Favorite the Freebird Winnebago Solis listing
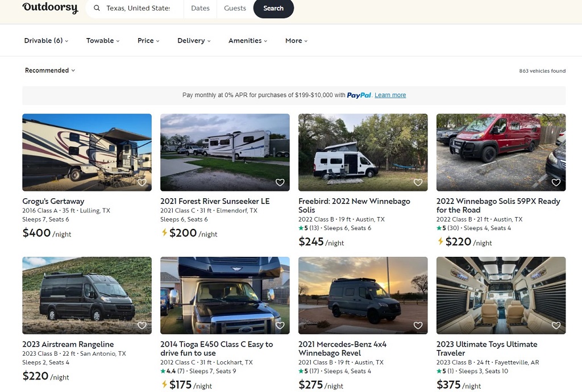This screenshot has height=392, width=582. coord(418,182)
